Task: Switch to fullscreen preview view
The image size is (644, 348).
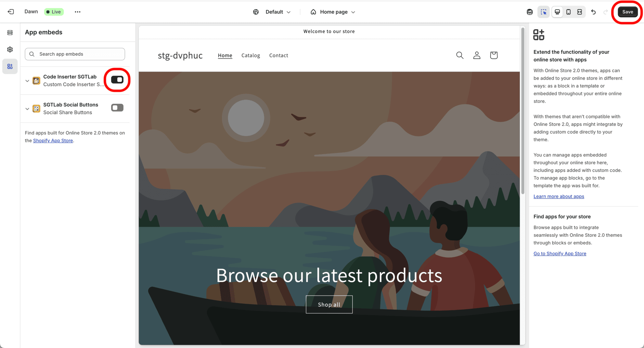Action: [579, 12]
